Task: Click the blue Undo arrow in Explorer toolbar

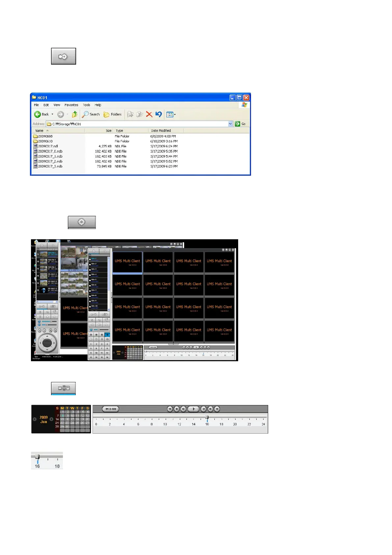Action: 158,114
